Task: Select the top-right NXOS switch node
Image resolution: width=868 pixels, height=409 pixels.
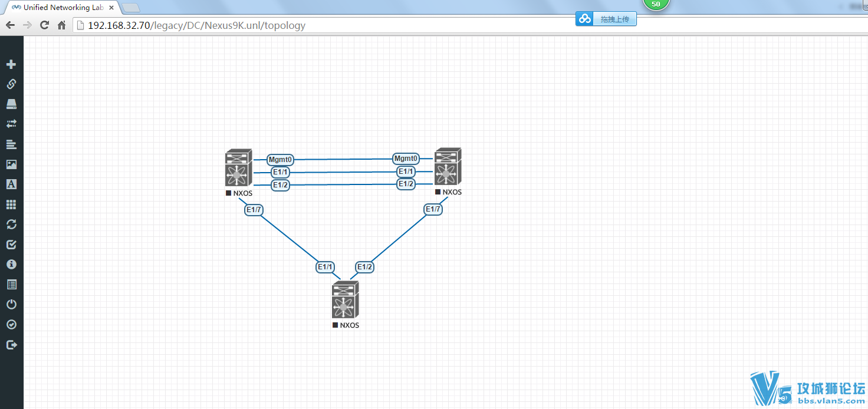Action: pyautogui.click(x=448, y=167)
